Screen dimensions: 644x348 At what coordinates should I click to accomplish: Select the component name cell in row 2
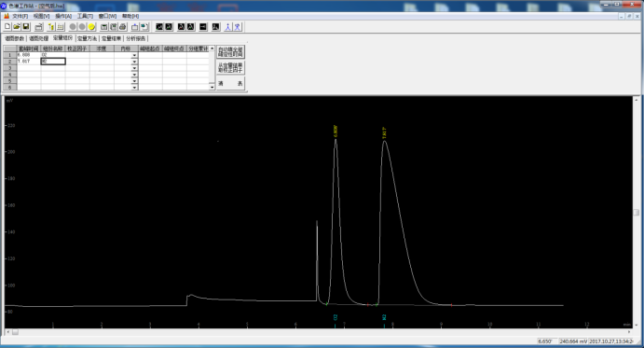point(53,62)
